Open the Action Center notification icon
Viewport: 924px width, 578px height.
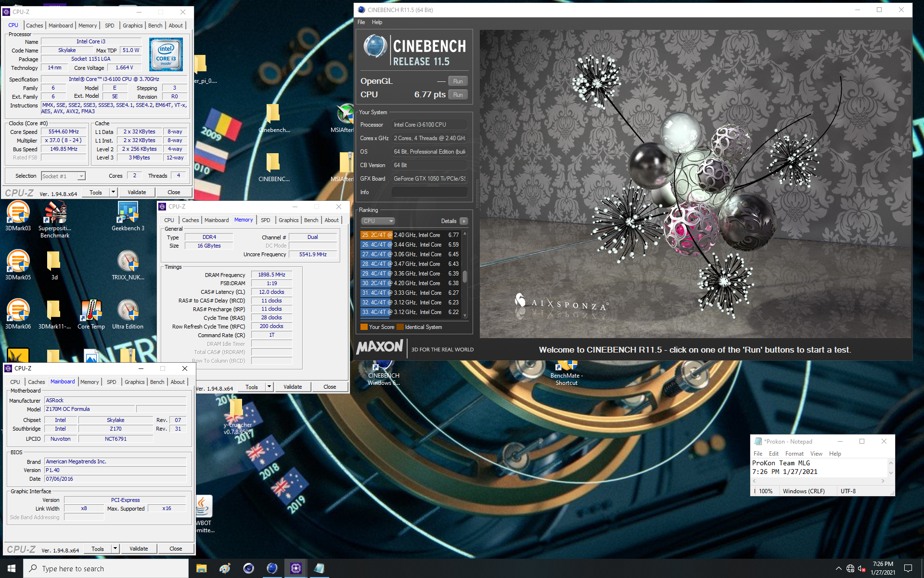(x=908, y=568)
